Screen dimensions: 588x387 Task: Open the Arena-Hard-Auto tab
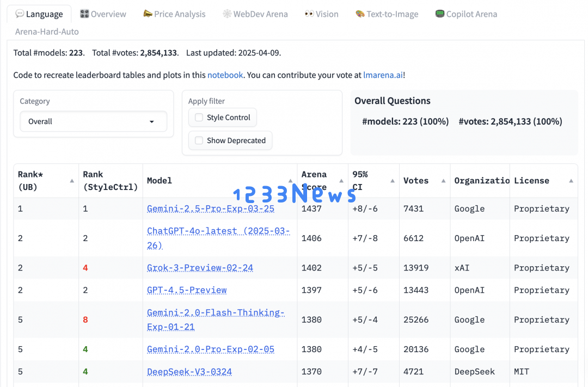point(47,32)
